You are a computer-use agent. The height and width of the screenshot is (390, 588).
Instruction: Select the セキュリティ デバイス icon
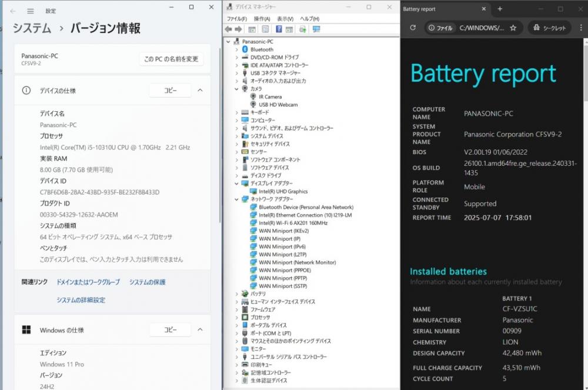[245, 144]
